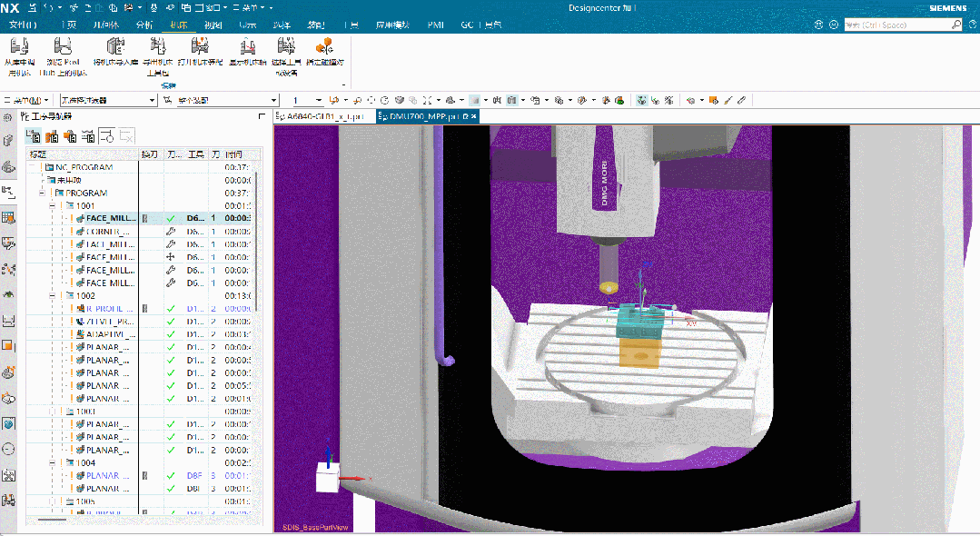
Task: Open the Analysis ribbon tab
Action: (144, 25)
